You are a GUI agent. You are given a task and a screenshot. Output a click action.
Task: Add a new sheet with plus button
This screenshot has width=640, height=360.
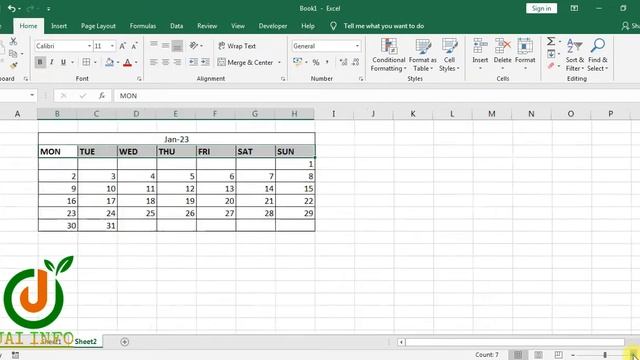pos(124,342)
